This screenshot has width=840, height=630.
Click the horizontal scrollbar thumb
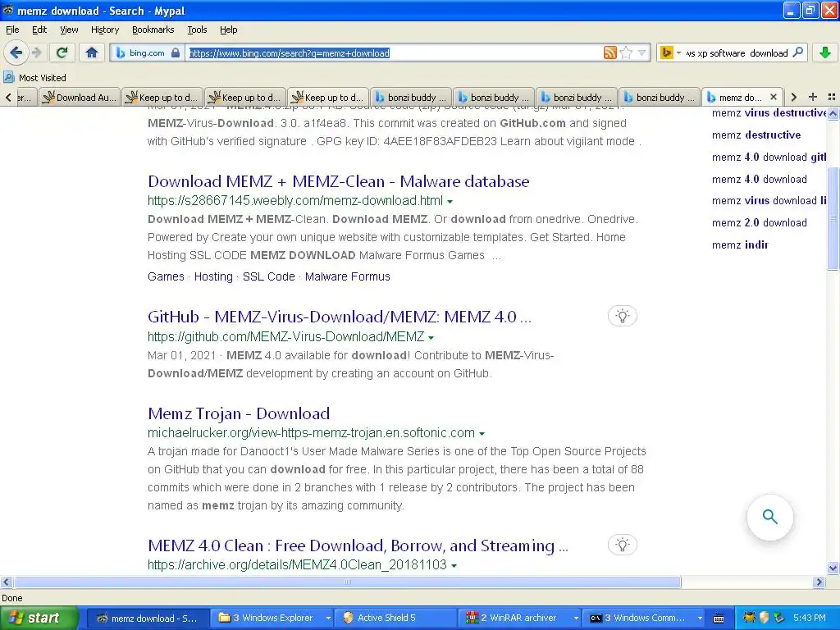click(x=347, y=582)
